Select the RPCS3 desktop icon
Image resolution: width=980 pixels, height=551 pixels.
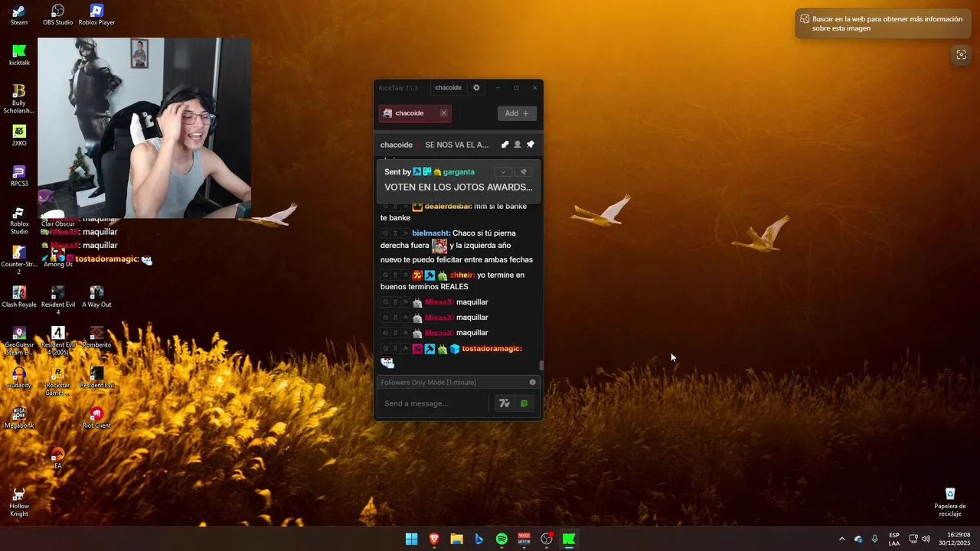click(19, 176)
